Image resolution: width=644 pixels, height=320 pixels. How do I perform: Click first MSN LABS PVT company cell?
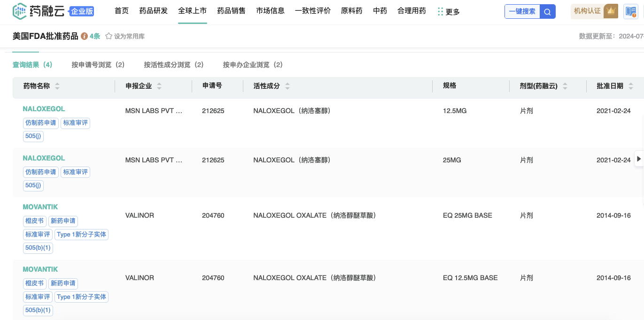pos(154,111)
